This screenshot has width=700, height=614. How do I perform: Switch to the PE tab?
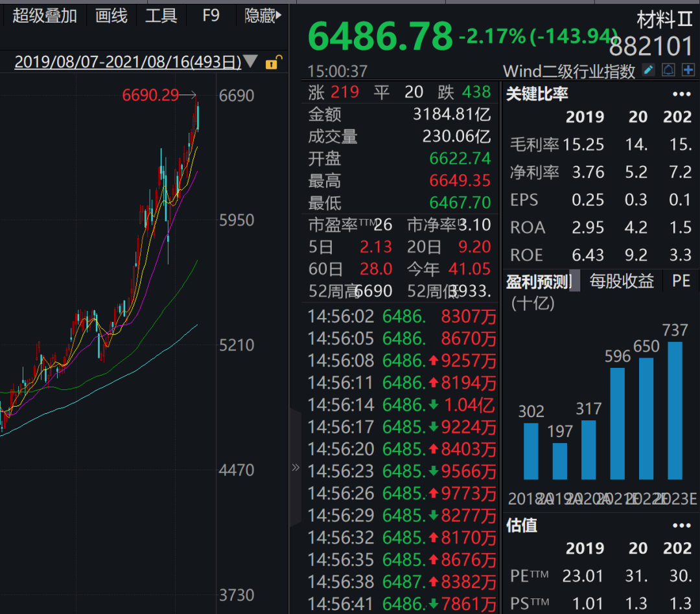point(681,281)
